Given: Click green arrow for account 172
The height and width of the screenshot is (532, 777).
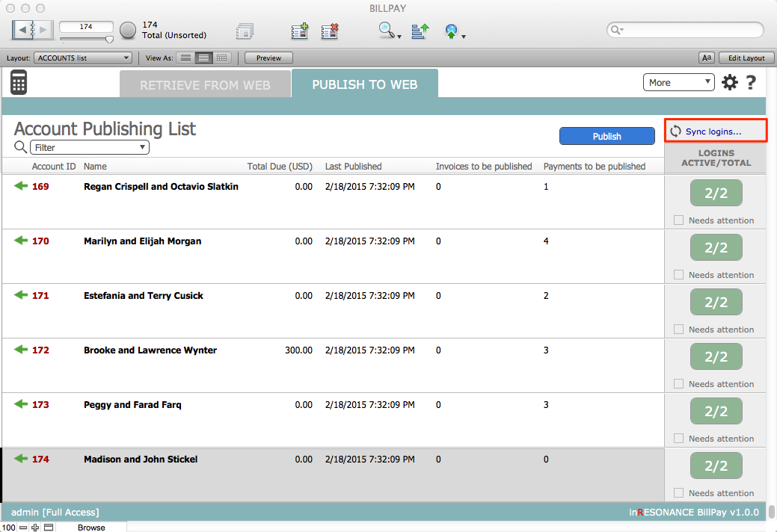Looking at the screenshot, I should 21,350.
